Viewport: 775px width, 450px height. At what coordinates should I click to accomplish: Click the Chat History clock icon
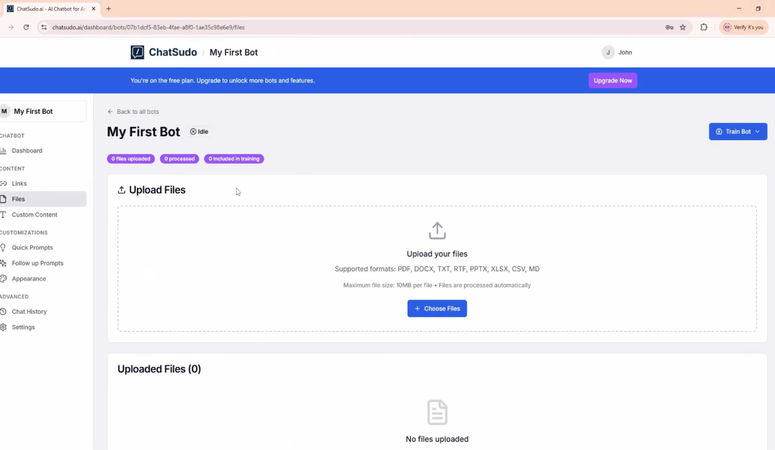pos(3,312)
